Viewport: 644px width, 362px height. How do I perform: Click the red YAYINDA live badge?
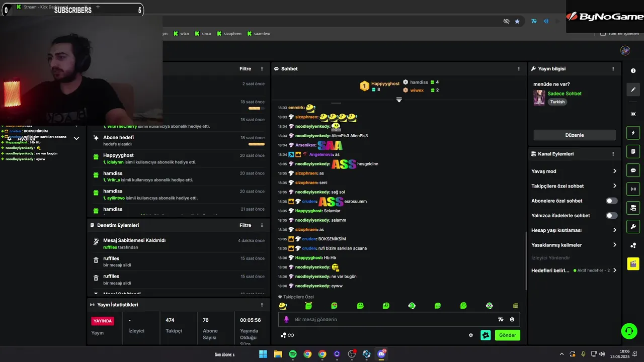pyautogui.click(x=103, y=321)
